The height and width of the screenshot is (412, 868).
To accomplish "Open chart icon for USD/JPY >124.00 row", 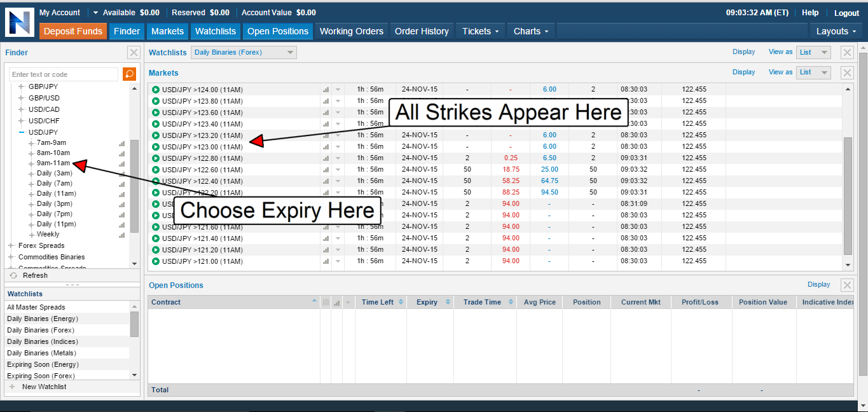I will pos(326,90).
